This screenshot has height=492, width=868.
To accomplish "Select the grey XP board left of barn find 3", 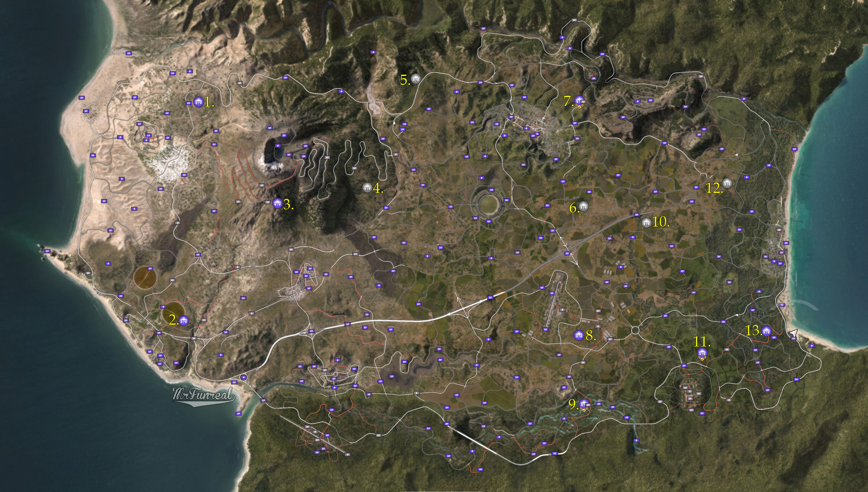I will click(x=267, y=202).
